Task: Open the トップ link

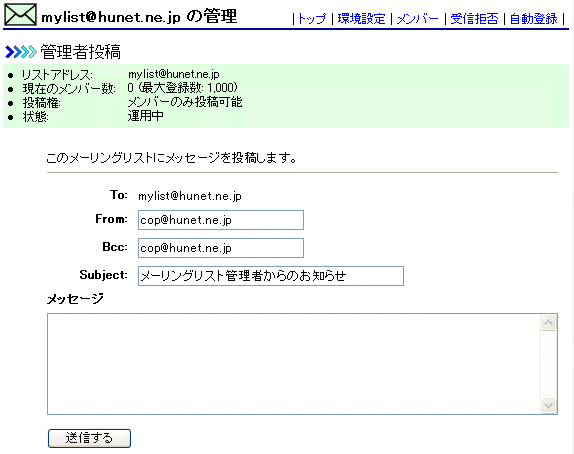Action: tap(312, 18)
